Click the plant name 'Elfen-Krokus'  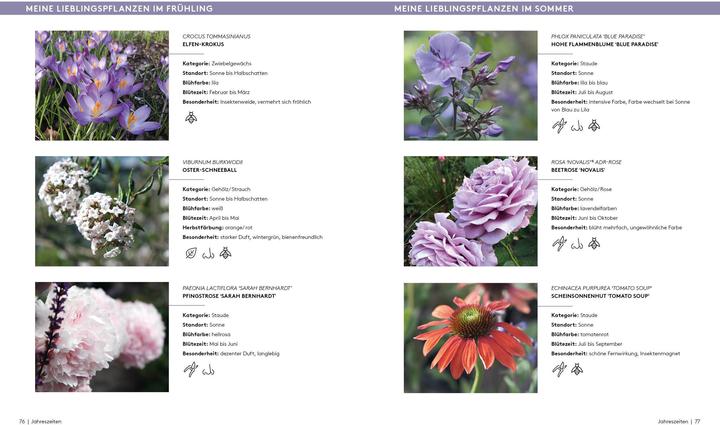coord(203,45)
